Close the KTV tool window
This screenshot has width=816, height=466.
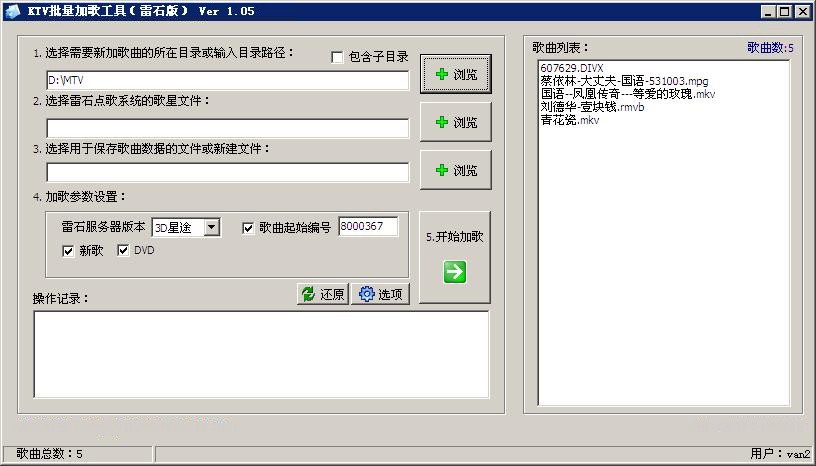point(803,11)
